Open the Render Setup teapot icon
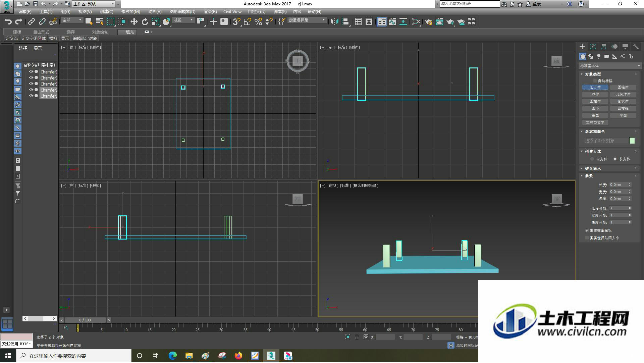644x363 pixels. point(429,22)
